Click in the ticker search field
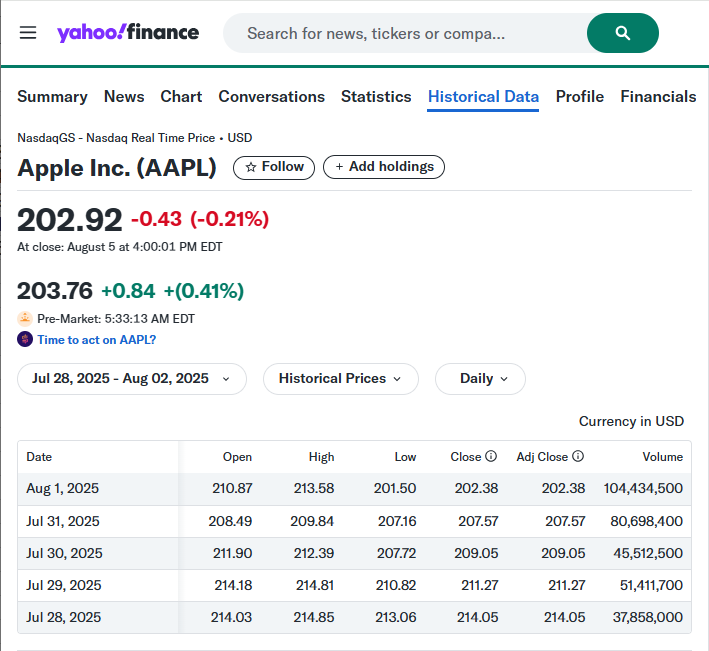 (400, 33)
